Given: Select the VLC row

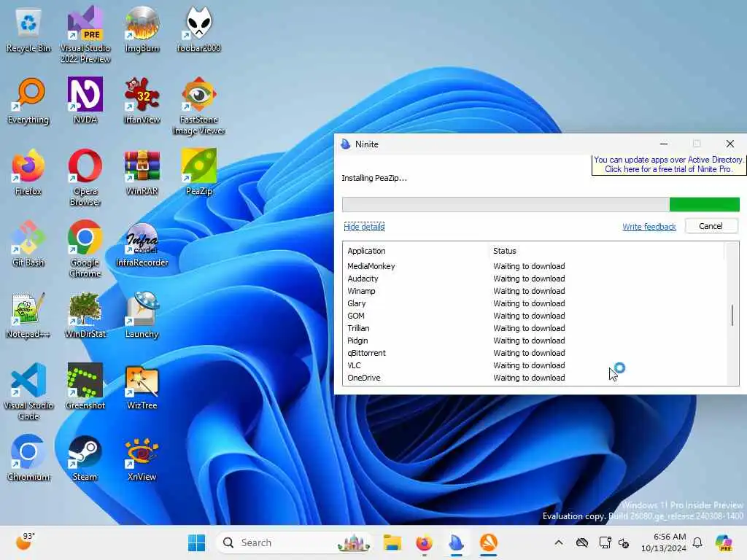Looking at the screenshot, I should tap(533, 365).
